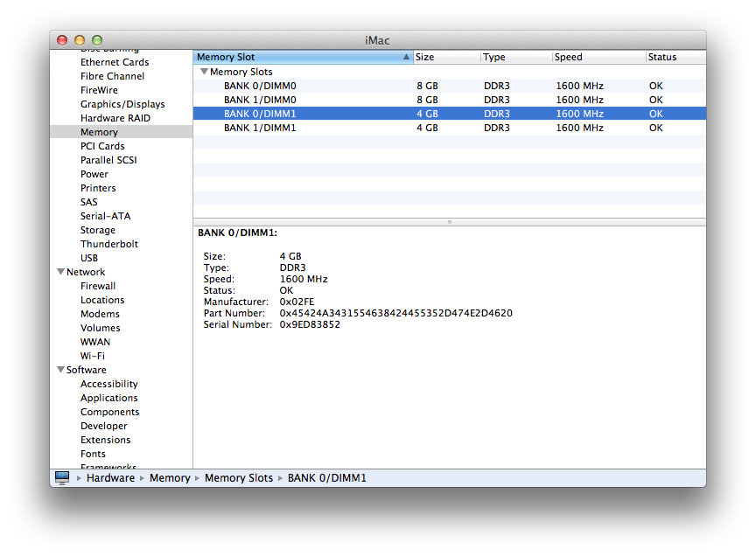Viewport: 756px width, 556px height.
Task: Open Wi-Fi in the sidebar
Action: click(x=93, y=356)
